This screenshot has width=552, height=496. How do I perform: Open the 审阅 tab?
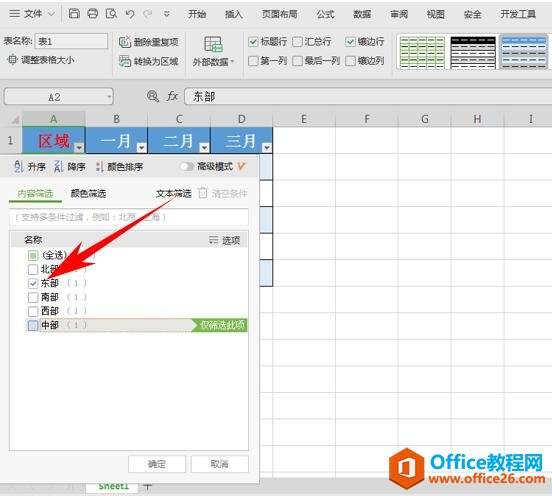pos(399,14)
